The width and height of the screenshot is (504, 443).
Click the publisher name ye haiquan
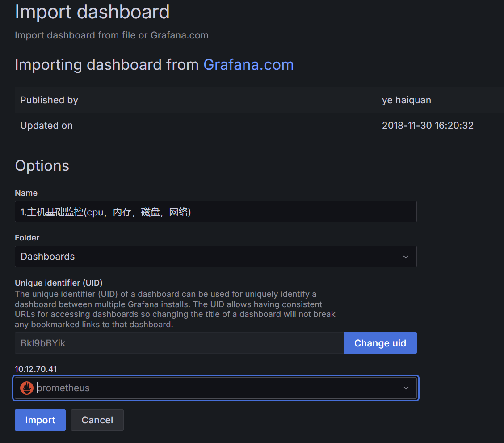coord(406,100)
